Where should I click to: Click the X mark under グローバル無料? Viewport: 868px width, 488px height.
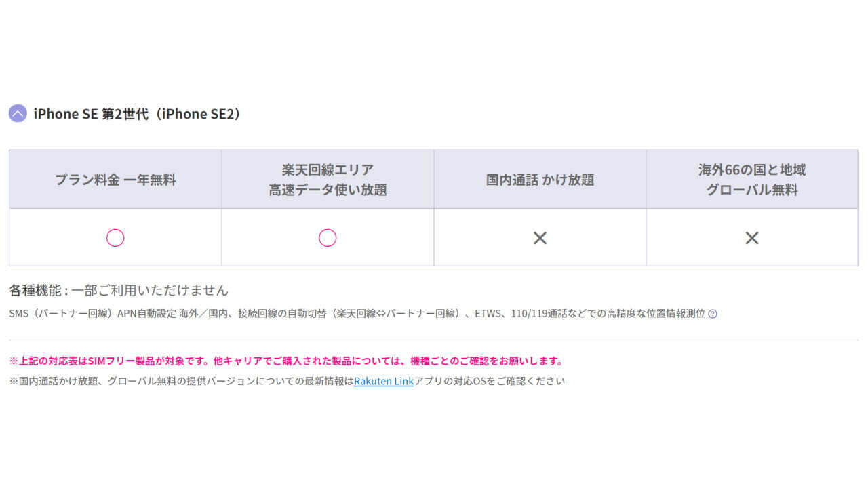point(752,238)
